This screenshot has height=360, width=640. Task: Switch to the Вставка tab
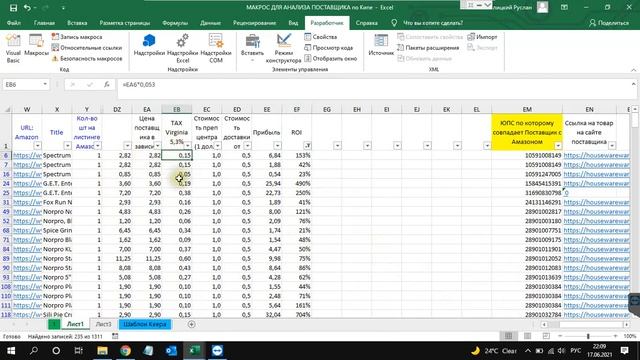coord(77,23)
